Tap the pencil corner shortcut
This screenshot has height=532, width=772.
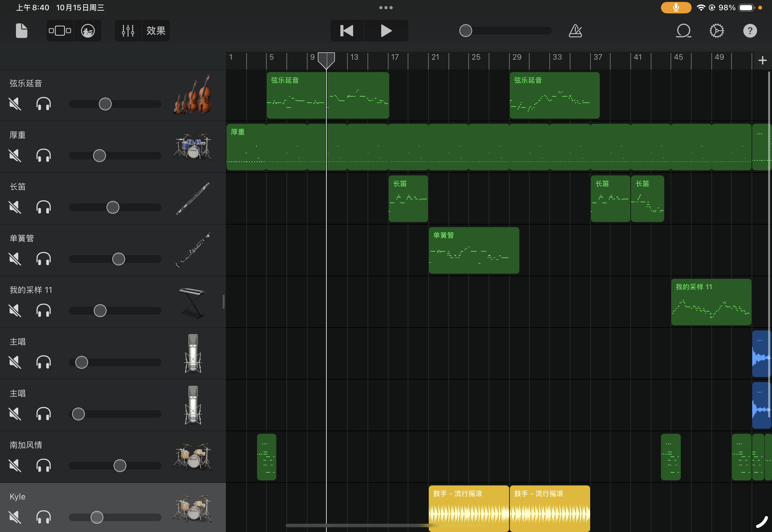point(762,522)
